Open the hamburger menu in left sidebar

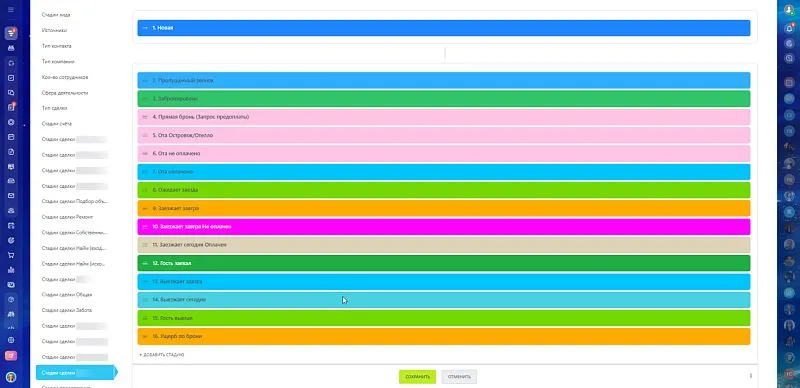pos(11,10)
